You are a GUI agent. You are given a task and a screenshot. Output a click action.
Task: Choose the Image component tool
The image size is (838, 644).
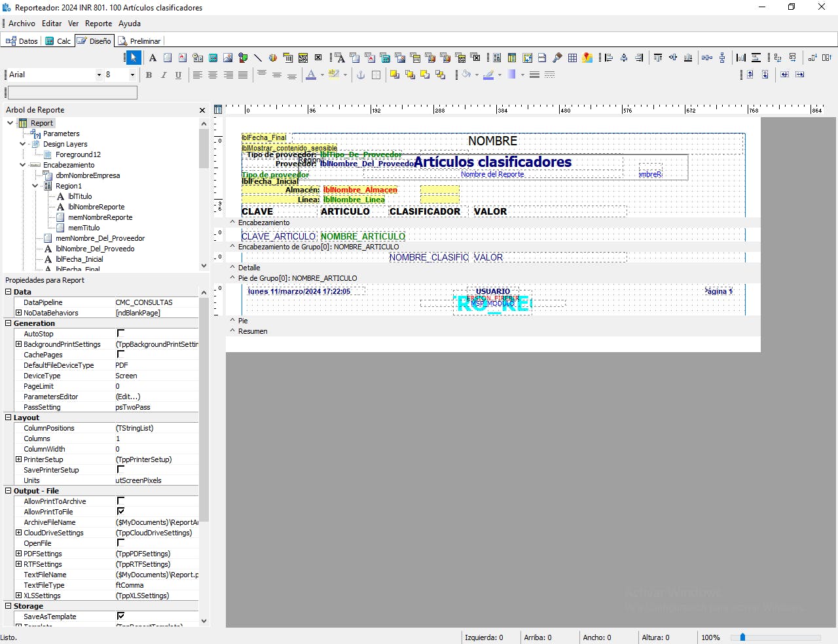[x=228, y=58]
